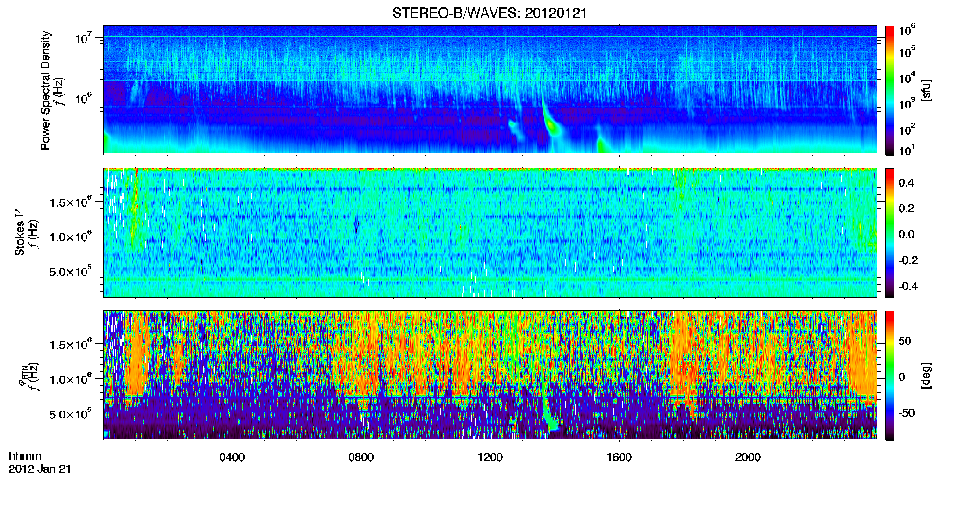Click the 2012 Jan 21 date label
The width and height of the screenshot is (980, 505).
(x=40, y=469)
